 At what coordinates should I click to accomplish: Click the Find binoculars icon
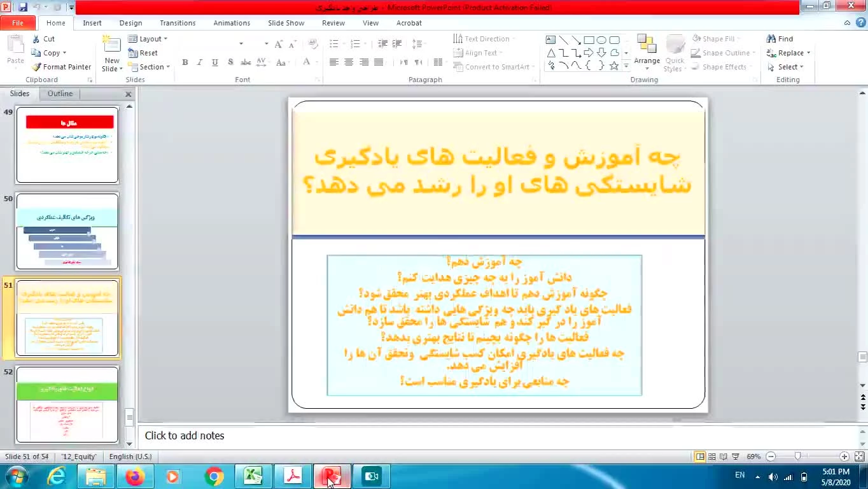(x=771, y=39)
